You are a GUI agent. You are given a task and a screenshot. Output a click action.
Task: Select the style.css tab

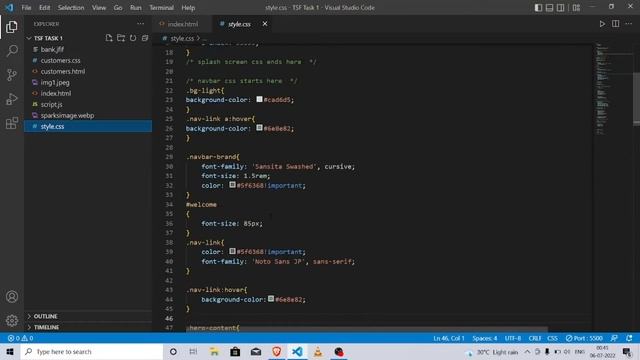pyautogui.click(x=239, y=24)
